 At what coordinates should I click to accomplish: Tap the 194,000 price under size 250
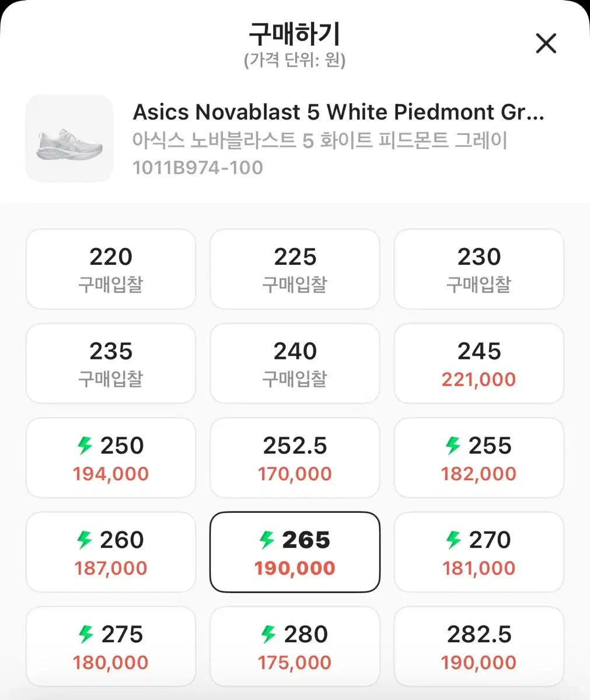click(111, 474)
